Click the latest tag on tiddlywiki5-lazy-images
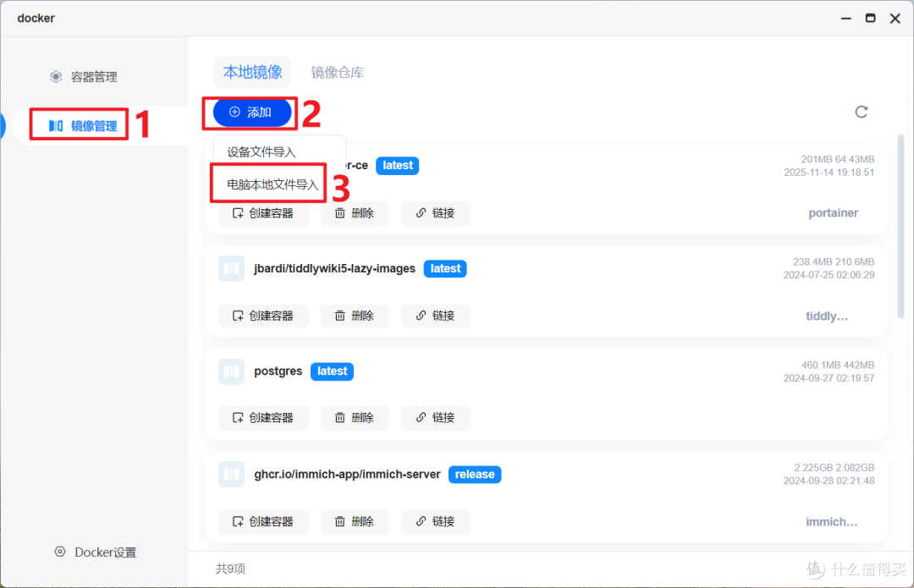This screenshot has height=588, width=914. (x=445, y=269)
